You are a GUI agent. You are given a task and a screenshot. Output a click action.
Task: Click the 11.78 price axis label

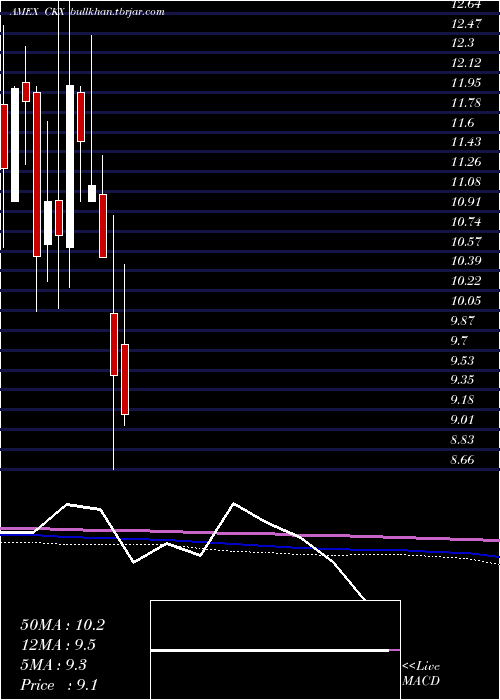[466, 103]
